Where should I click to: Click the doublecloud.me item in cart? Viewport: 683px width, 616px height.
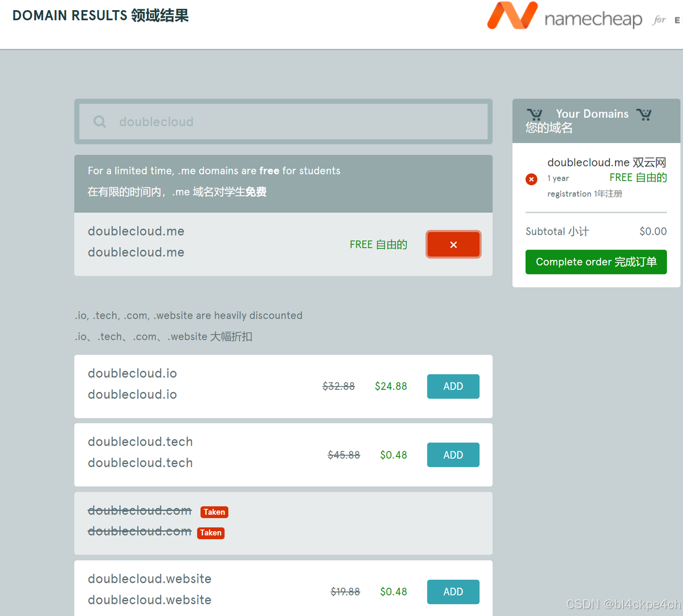click(607, 163)
